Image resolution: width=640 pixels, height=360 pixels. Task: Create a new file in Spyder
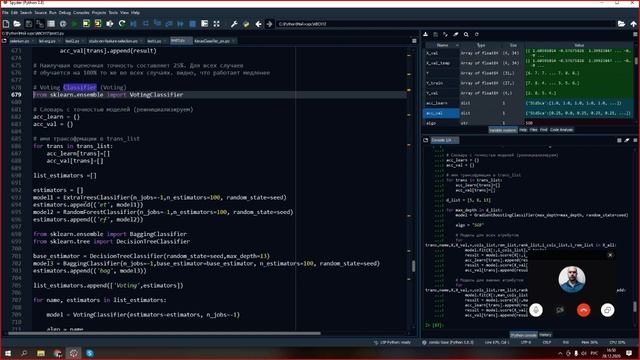click(6, 24)
